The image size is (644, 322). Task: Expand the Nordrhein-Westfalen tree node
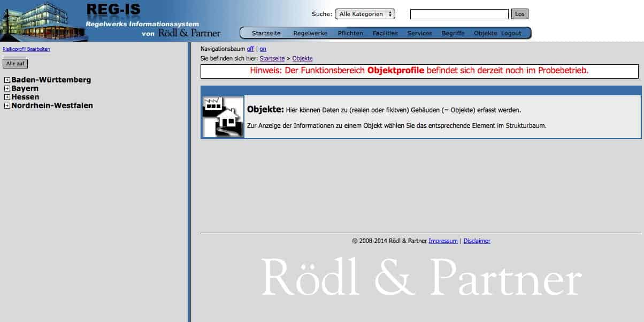7,106
